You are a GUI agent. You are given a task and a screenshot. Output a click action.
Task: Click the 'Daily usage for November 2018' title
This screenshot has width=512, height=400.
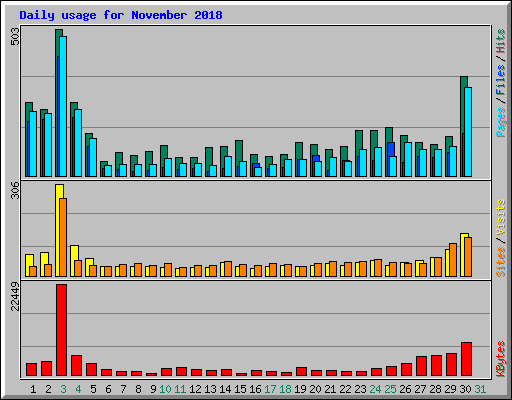[121, 15]
